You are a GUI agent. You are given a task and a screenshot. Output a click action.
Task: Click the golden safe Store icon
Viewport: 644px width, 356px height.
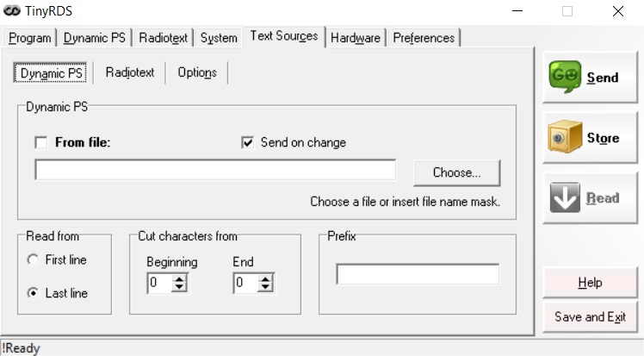[x=565, y=137]
